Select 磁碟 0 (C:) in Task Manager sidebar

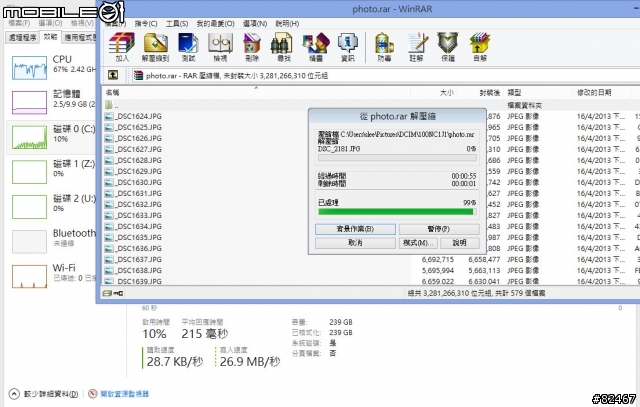(x=53, y=137)
